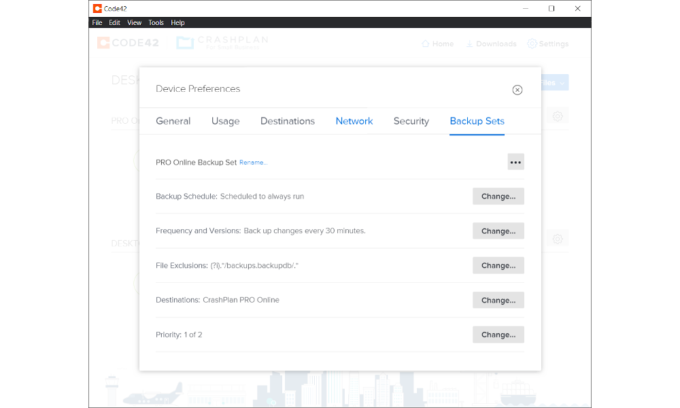Open the Settings gear in background header
Image resolution: width=680 pixels, height=408 pixels.
point(532,43)
